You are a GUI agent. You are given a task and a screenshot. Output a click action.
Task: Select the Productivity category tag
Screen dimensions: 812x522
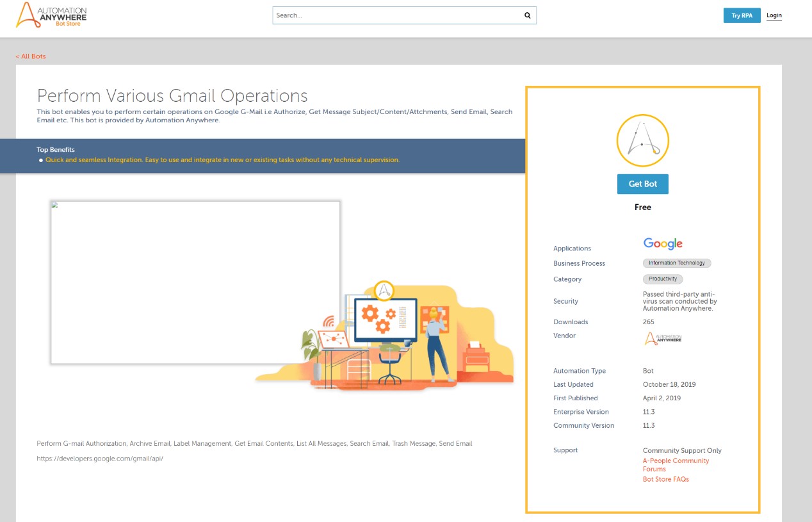point(663,279)
